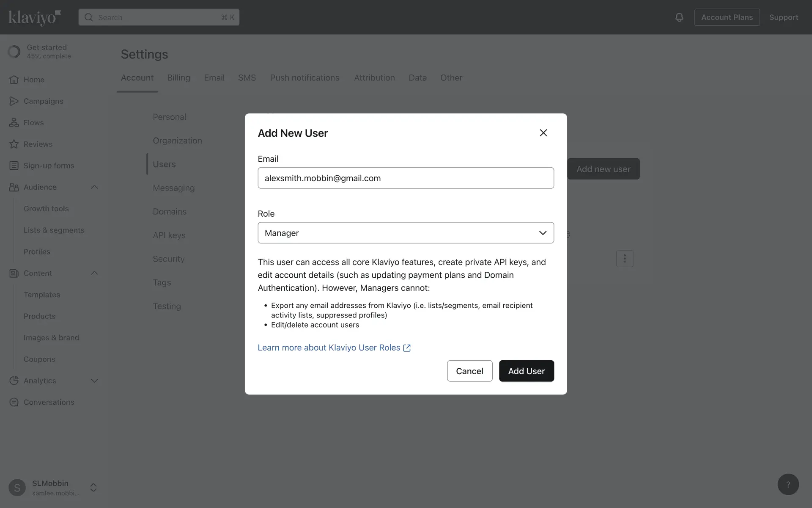Collapse the Audience section chevron
The image size is (812, 508).
(x=94, y=187)
